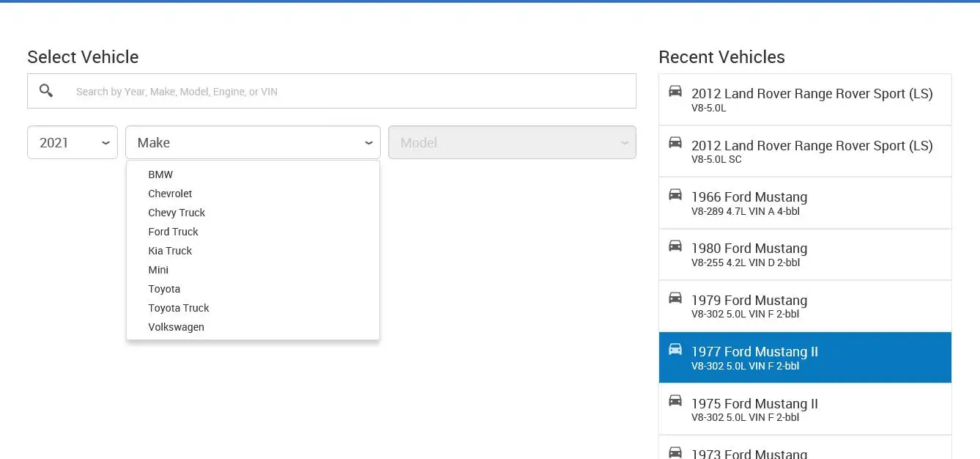Choose Chevy Truck in Make list

253,213
